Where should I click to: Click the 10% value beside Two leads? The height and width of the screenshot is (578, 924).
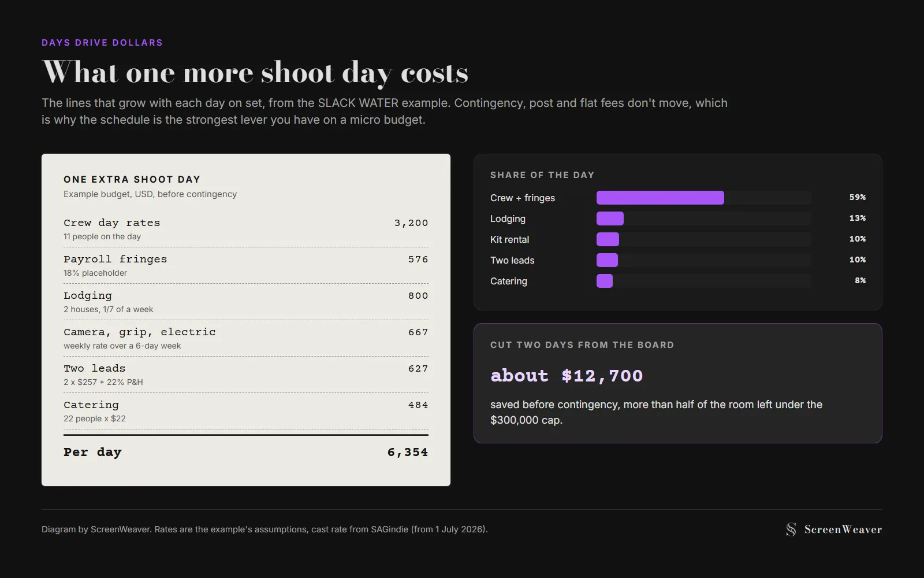tap(858, 260)
